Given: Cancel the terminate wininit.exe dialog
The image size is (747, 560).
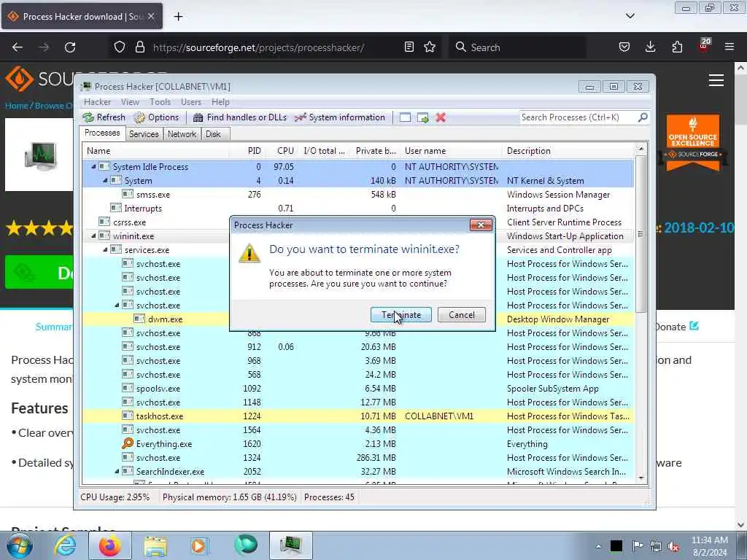Looking at the screenshot, I should (x=461, y=315).
